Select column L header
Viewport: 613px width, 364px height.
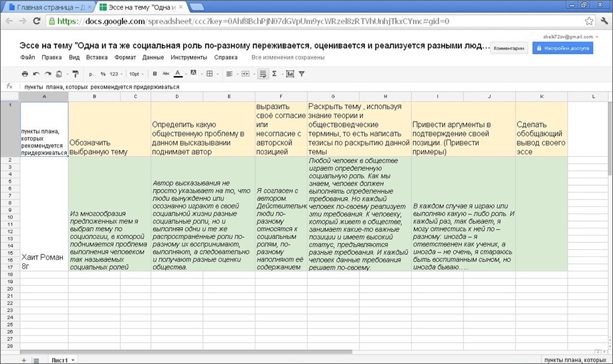point(594,96)
